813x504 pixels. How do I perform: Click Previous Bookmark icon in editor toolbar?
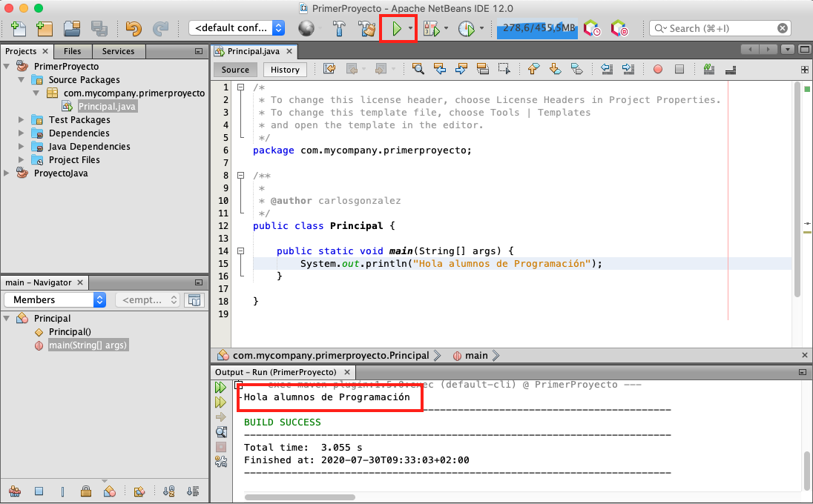coord(533,69)
